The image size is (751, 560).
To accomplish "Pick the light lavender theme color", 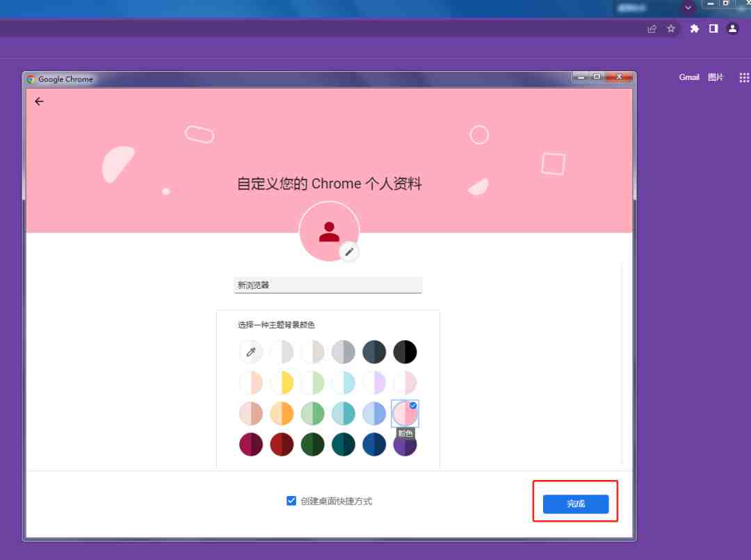I will click(374, 383).
